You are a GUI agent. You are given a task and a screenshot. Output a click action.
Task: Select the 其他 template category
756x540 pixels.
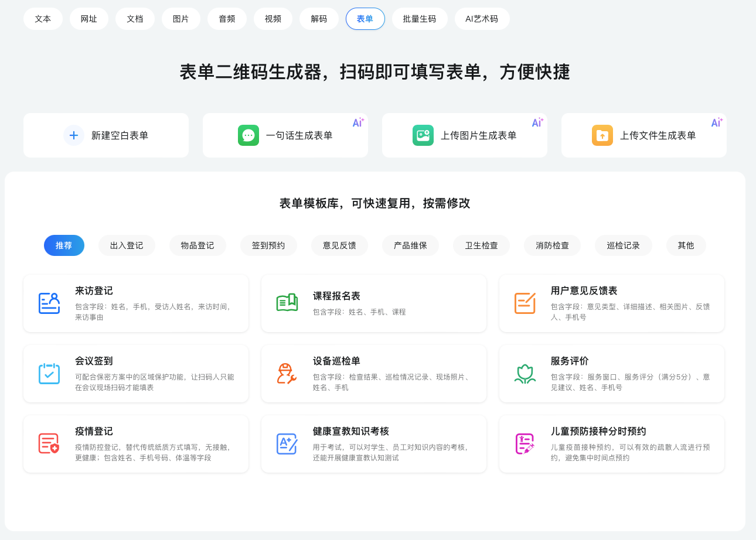click(686, 245)
